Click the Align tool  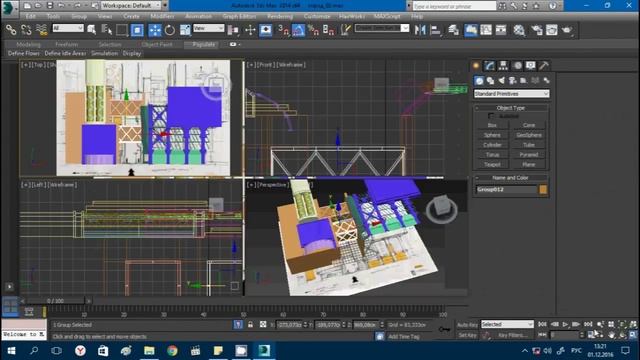[x=436, y=30]
